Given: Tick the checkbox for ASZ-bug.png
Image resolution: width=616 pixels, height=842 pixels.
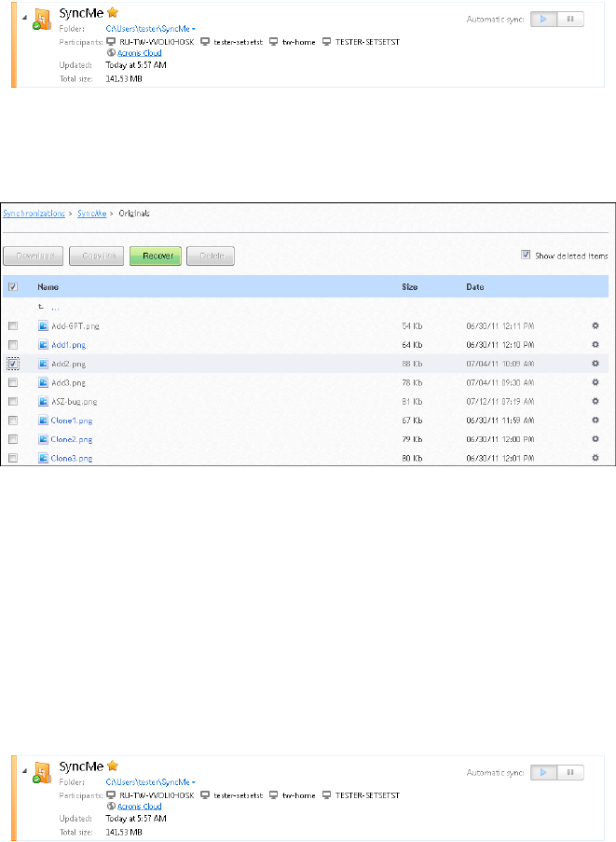Looking at the screenshot, I should click(x=13, y=401).
